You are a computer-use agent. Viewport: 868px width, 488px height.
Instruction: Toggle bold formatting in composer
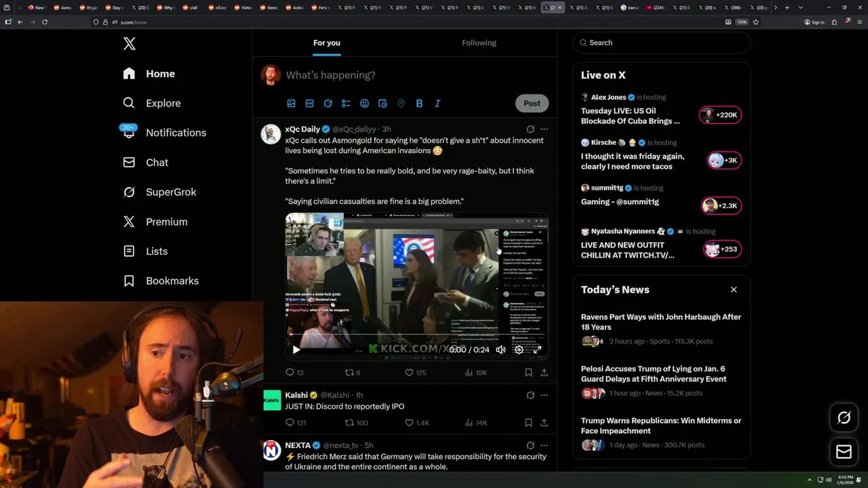click(x=419, y=104)
